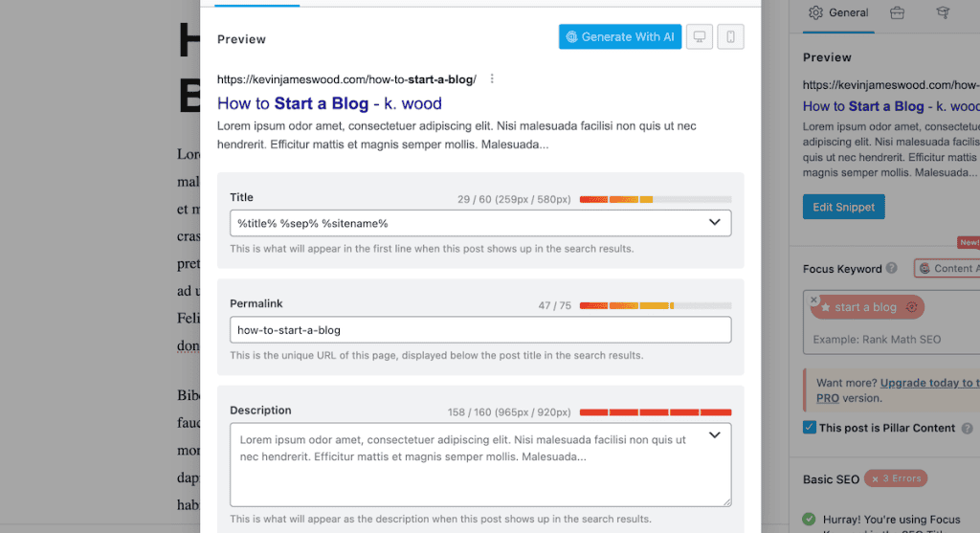Screen dimensions: 980x533
Task: Expand the Description variables dropdown arrow
Action: (x=714, y=435)
